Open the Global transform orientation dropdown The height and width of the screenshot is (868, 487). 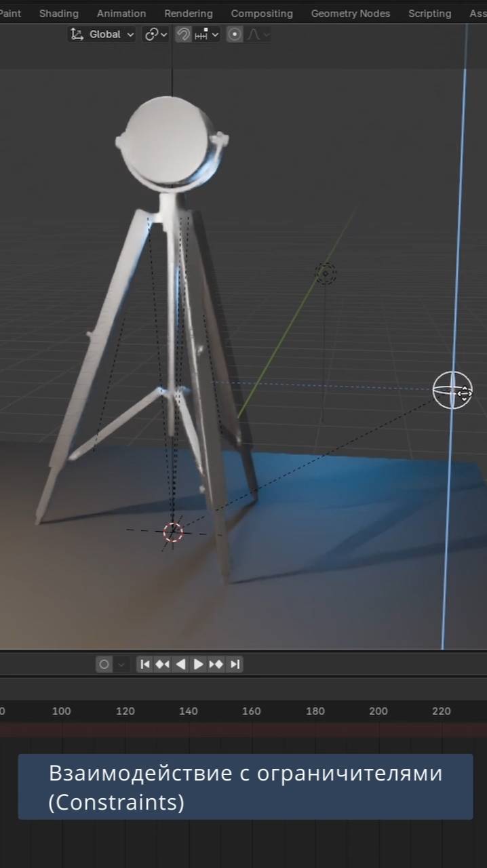102,35
